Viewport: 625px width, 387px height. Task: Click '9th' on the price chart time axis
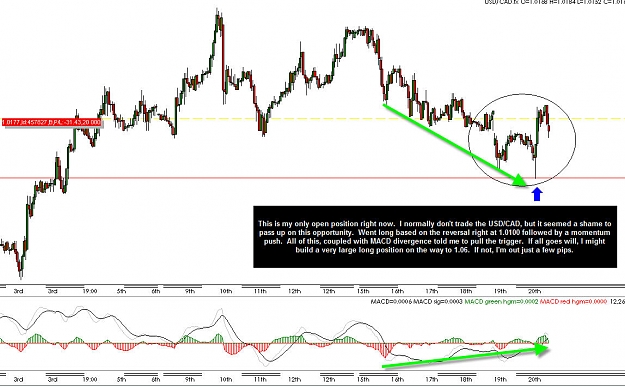click(190, 291)
